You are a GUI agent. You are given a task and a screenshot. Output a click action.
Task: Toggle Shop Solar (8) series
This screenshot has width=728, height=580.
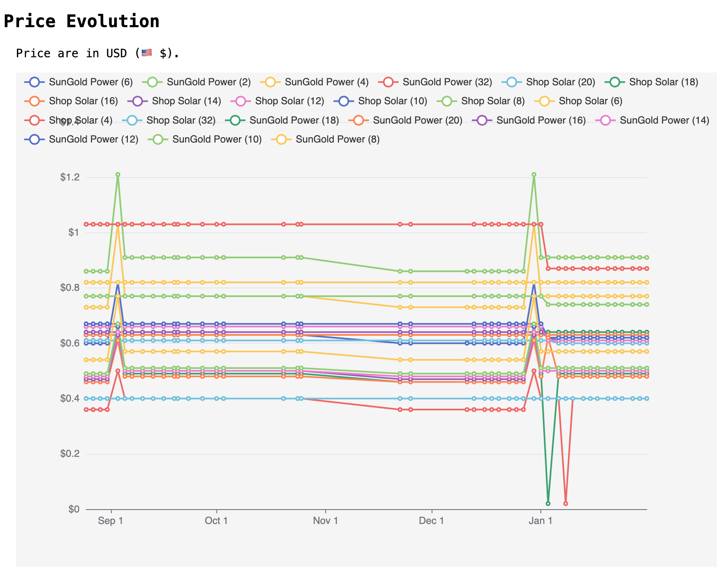481,101
